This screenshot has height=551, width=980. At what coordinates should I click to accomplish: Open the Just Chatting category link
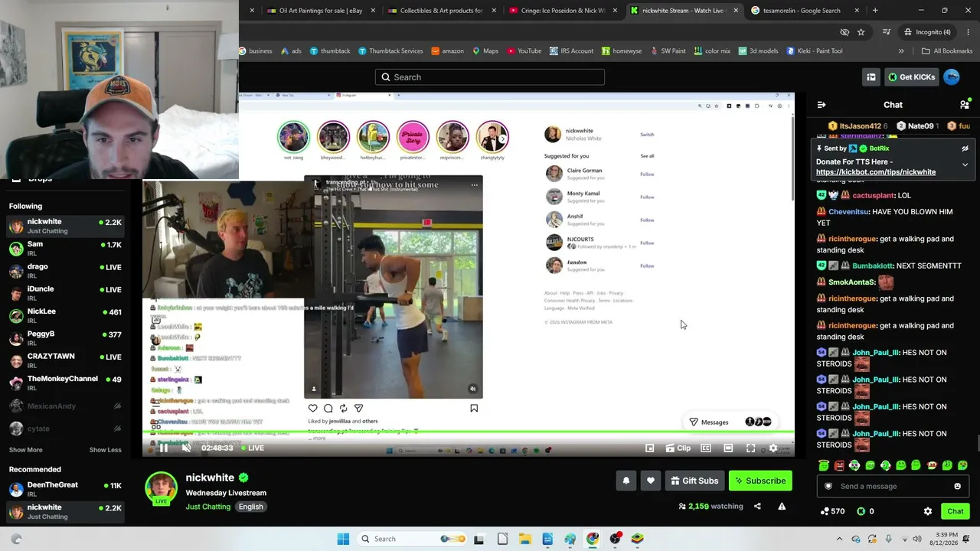pos(207,507)
